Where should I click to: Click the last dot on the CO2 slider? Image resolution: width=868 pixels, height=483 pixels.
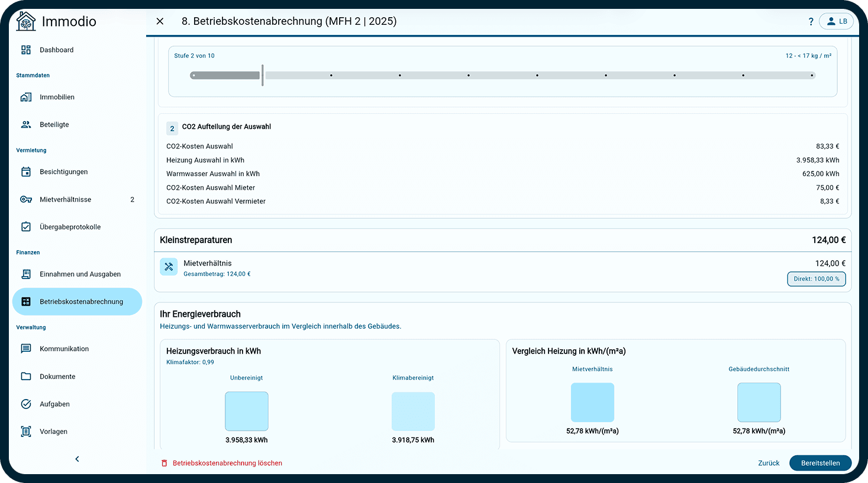812,76
